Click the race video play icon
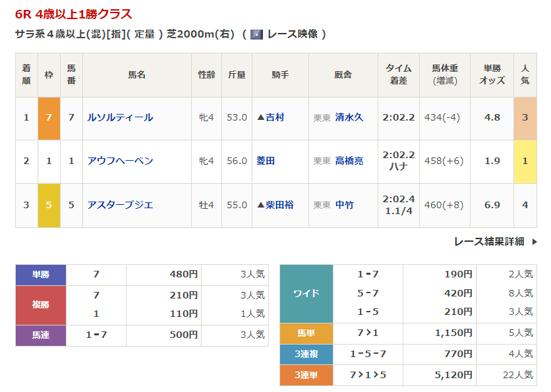Screen dimensions: 551x392 [256, 34]
